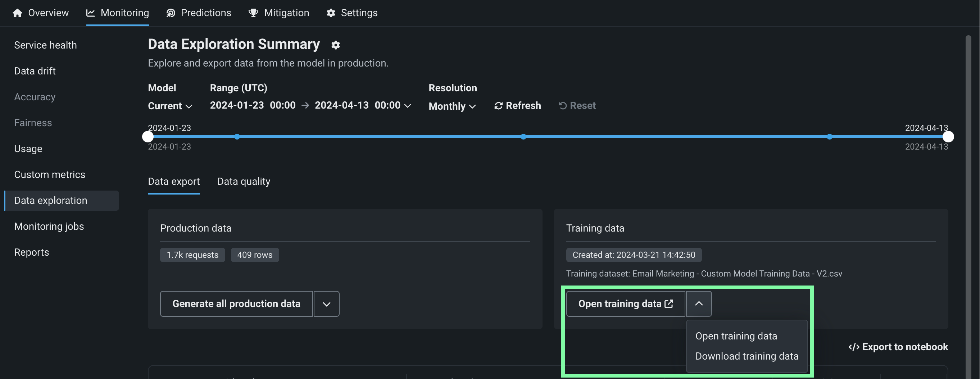Expand the Model Current dropdown
The width and height of the screenshot is (980, 379).
(x=170, y=106)
